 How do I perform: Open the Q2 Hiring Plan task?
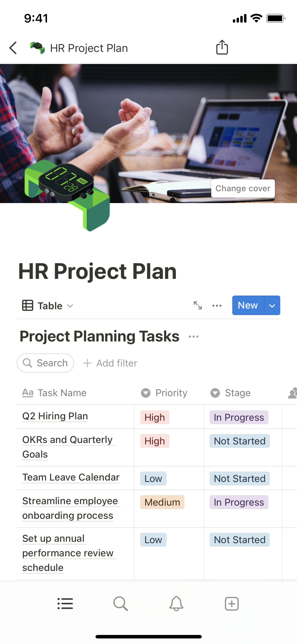coord(55,416)
